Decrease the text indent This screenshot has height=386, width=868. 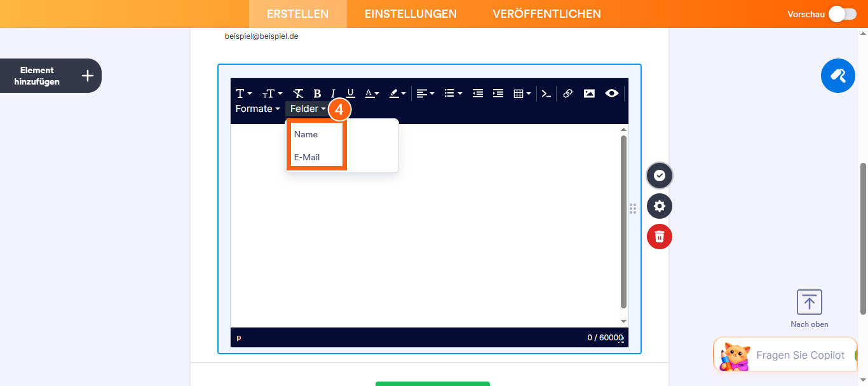point(478,93)
